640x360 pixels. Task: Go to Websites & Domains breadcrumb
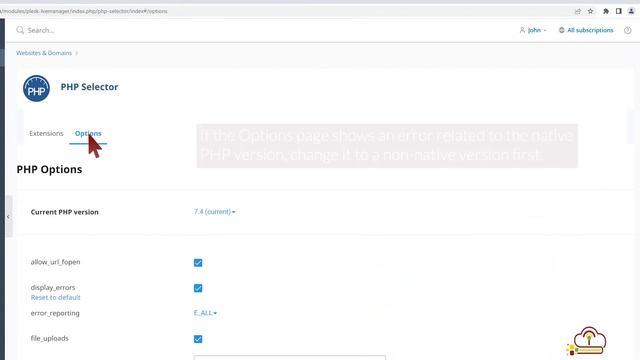click(44, 53)
